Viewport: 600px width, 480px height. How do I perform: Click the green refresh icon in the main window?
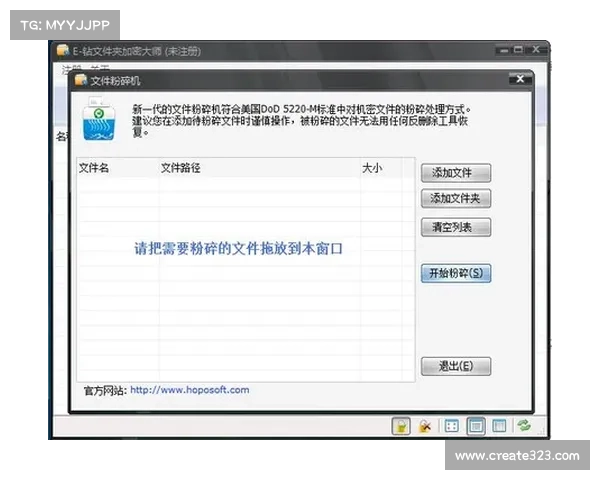[x=524, y=425]
